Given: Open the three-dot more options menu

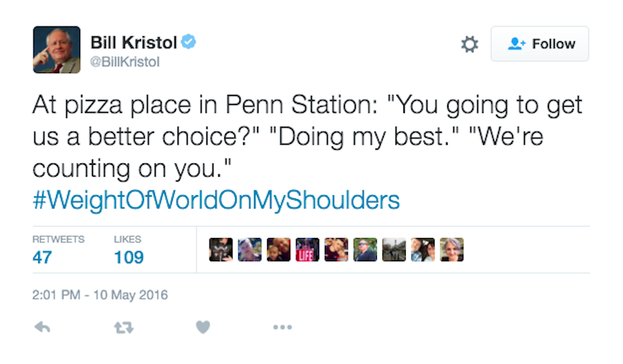Looking at the screenshot, I should click(282, 327).
